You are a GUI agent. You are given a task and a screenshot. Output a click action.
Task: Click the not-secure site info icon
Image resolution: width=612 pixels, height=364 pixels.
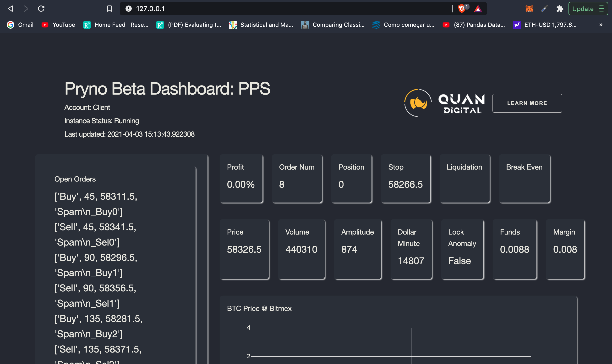[x=128, y=9]
